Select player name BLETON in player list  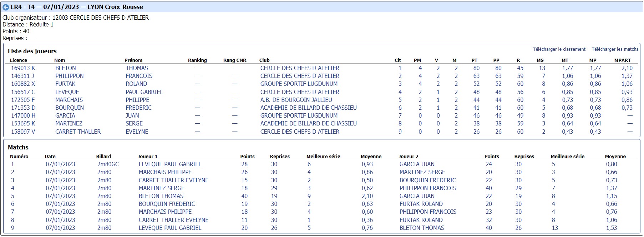66,68
